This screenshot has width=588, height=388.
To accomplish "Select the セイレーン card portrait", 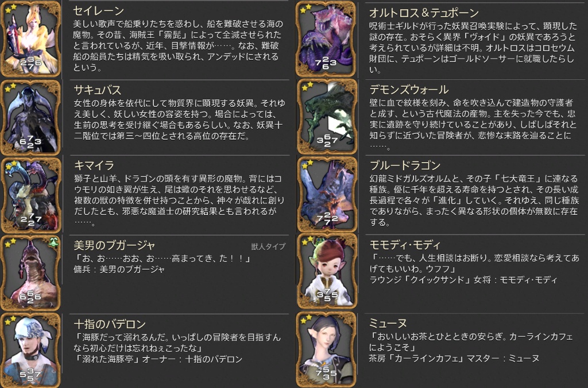I will (31, 39).
